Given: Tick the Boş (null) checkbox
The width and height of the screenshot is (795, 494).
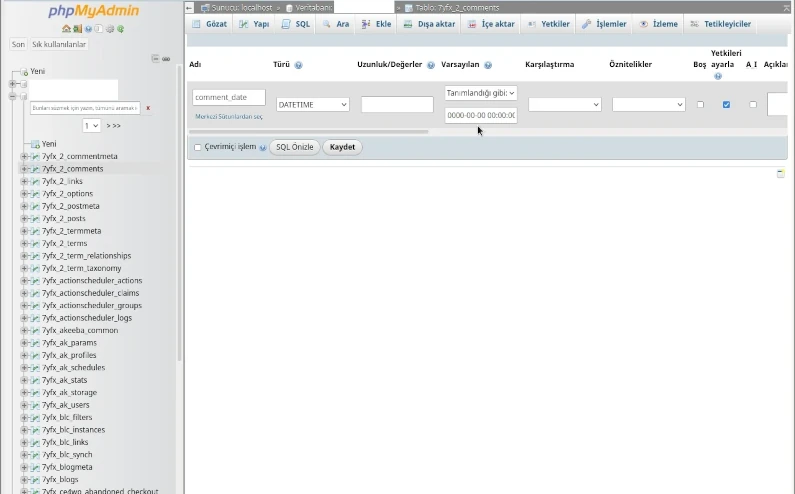Looking at the screenshot, I should click(x=700, y=104).
